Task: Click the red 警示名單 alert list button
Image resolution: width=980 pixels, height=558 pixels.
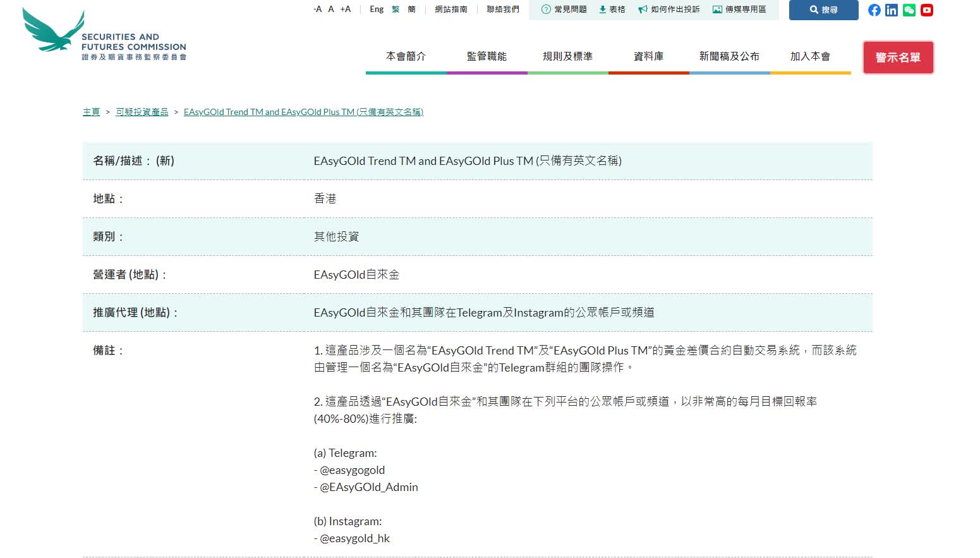Action: point(898,58)
